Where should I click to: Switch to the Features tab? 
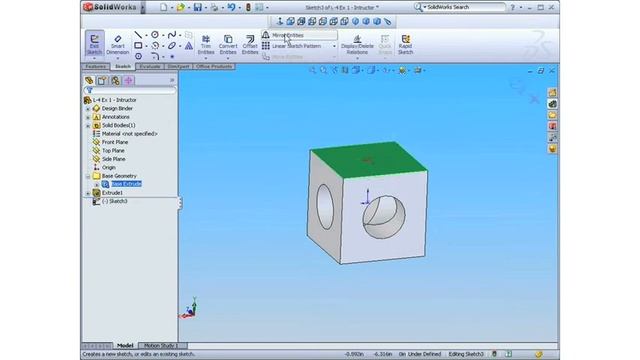point(96,66)
